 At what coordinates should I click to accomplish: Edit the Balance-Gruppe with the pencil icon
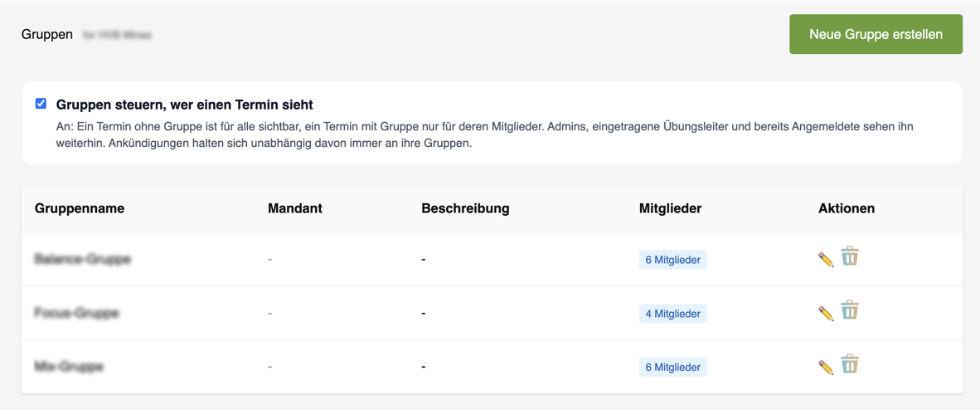pyautogui.click(x=826, y=260)
